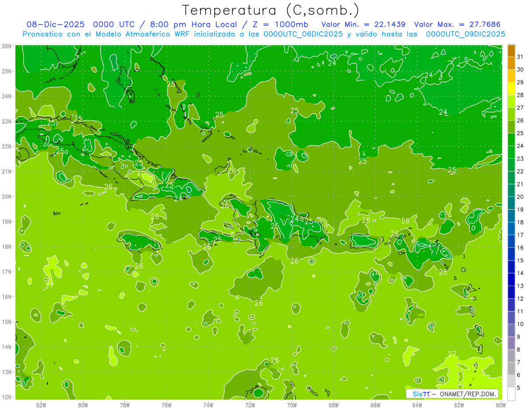Select 'Valor Max. = 27.7686' text
The image size is (532, 411).
coord(457,24)
